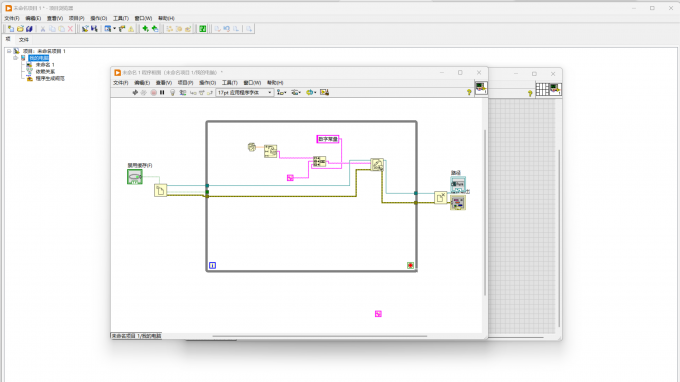This screenshot has height=382, width=680.
Task: Select the 数字常量 string constant
Action: pyautogui.click(x=328, y=139)
